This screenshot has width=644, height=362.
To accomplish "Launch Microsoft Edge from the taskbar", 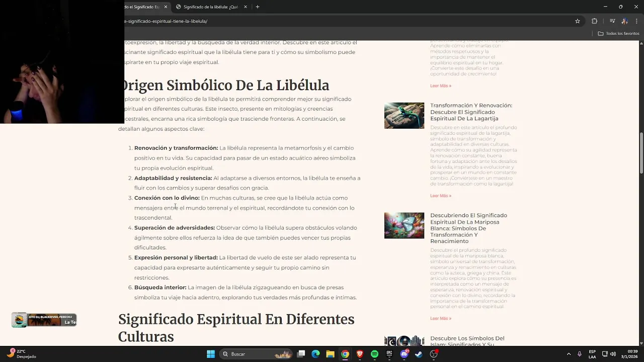I will click(315, 354).
